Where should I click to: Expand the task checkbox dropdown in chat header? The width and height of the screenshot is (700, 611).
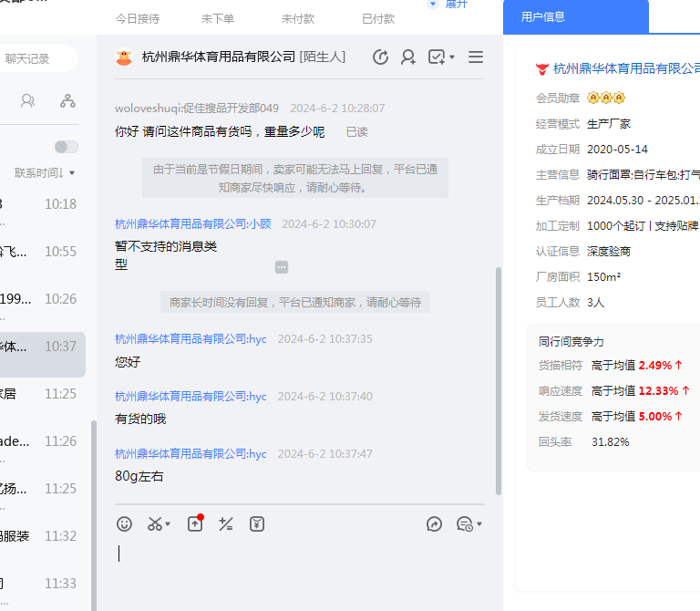pyautogui.click(x=452, y=58)
